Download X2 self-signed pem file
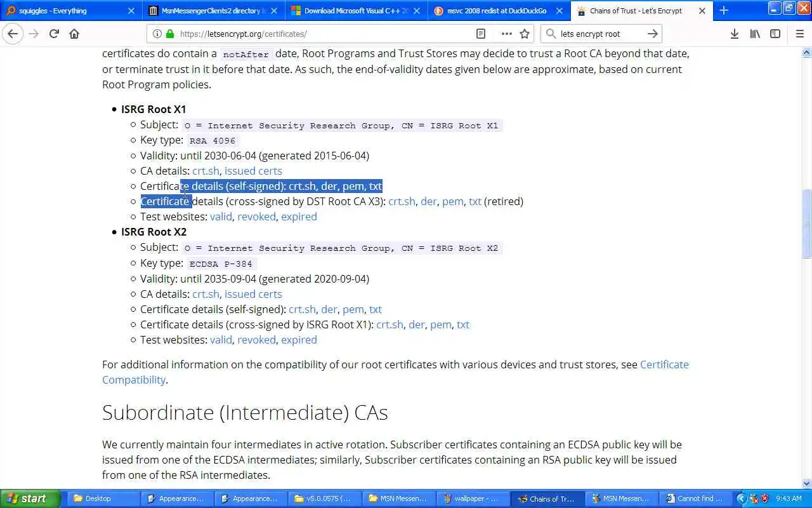The image size is (812, 508). click(x=353, y=309)
